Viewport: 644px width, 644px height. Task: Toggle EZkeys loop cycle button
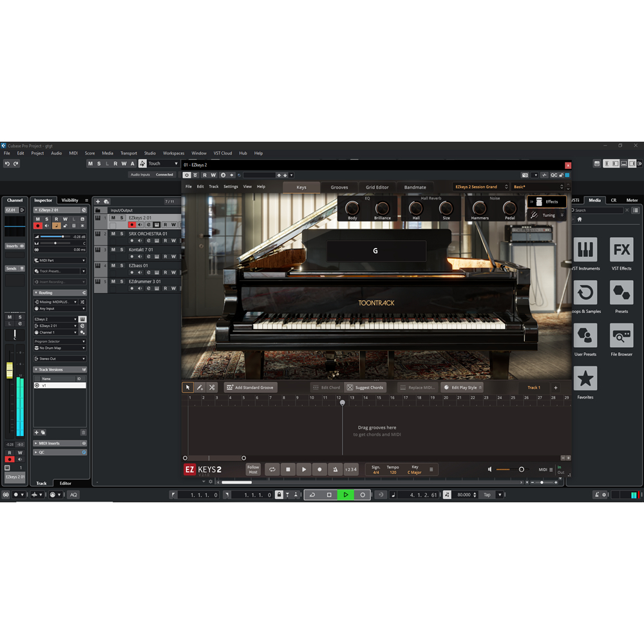point(272,469)
